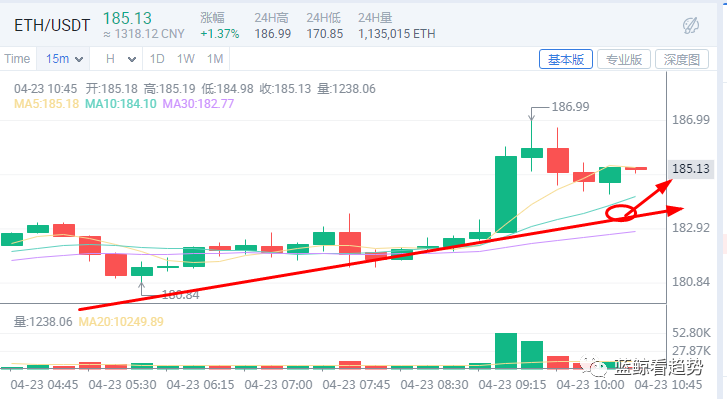Switch to 专业版 professional chart
The height and width of the screenshot is (399, 727).
624,59
